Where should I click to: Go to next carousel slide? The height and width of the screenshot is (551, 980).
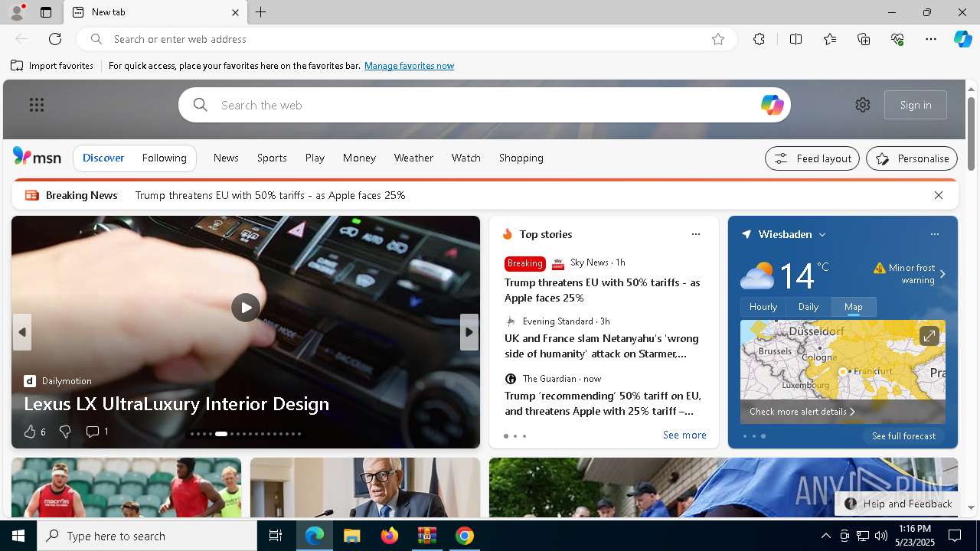[x=469, y=332]
